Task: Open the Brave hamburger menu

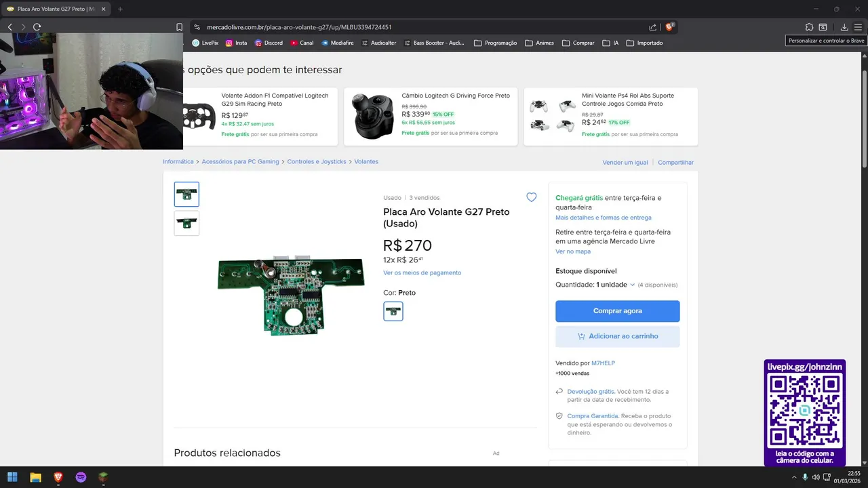Action: [858, 27]
